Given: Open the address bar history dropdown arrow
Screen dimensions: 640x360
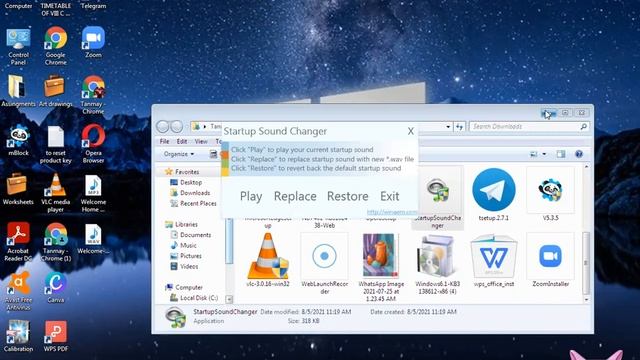Looking at the screenshot, I should tap(448, 127).
